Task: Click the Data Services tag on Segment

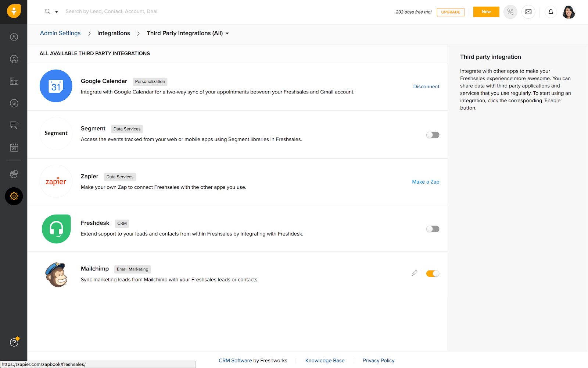Action: pyautogui.click(x=127, y=129)
